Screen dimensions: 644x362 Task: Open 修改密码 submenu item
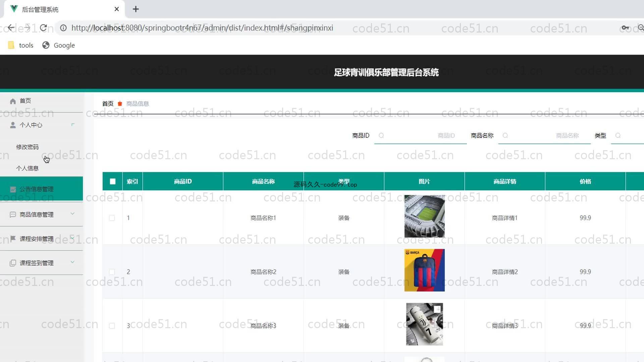27,147
